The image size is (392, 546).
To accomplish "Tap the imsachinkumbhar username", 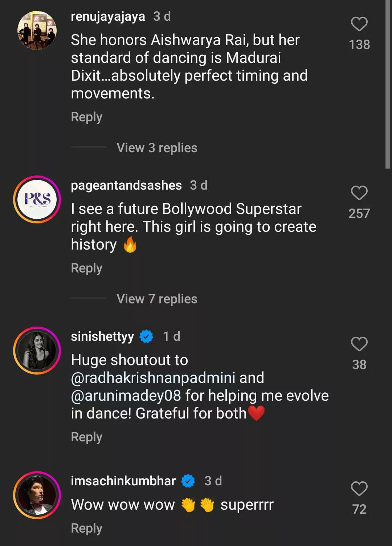I will (123, 481).
